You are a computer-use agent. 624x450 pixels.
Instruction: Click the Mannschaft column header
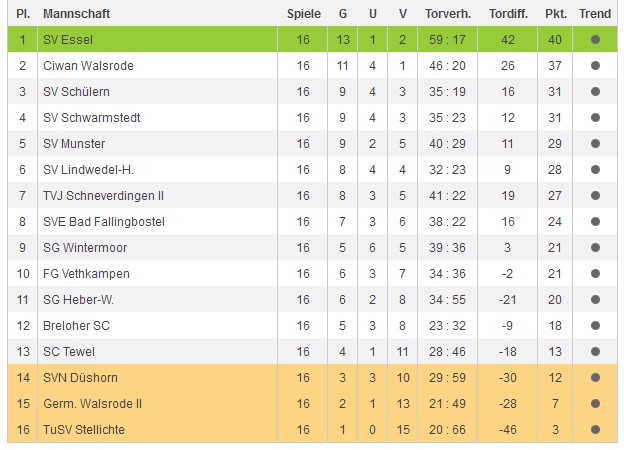point(77,14)
